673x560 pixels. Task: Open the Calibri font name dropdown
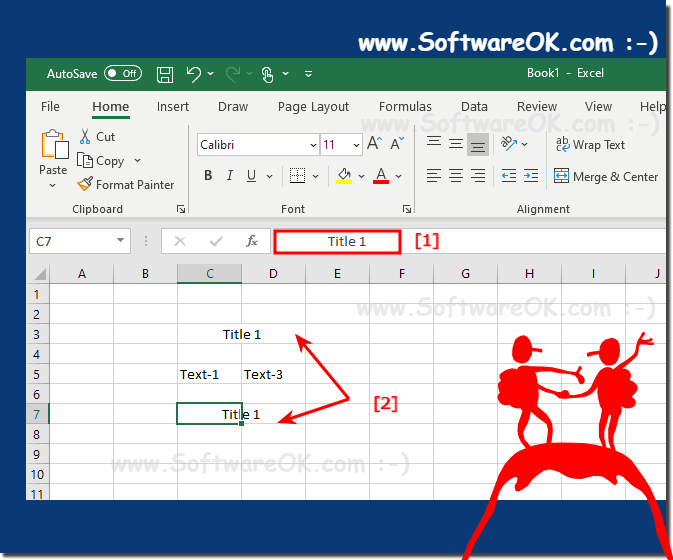click(x=313, y=145)
